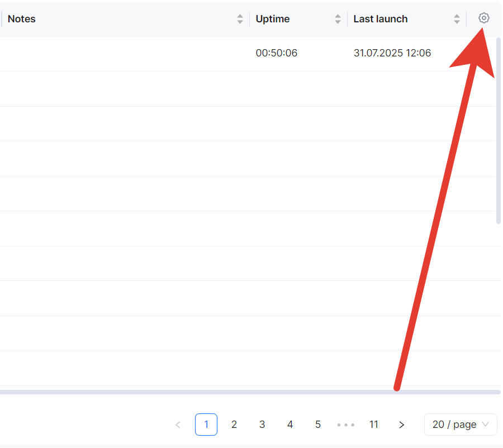Go to previous page using left chevron
Viewport: 503px width, 448px height.
click(x=178, y=425)
